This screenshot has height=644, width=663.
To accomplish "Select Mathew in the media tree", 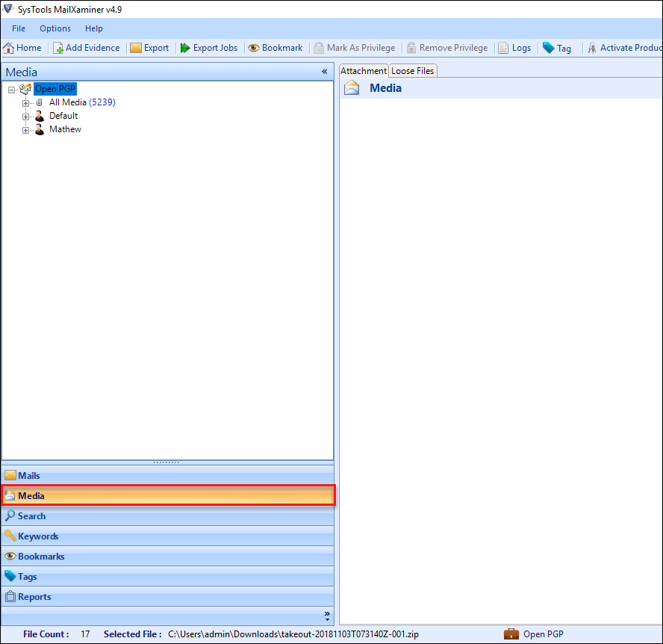I will (x=65, y=129).
